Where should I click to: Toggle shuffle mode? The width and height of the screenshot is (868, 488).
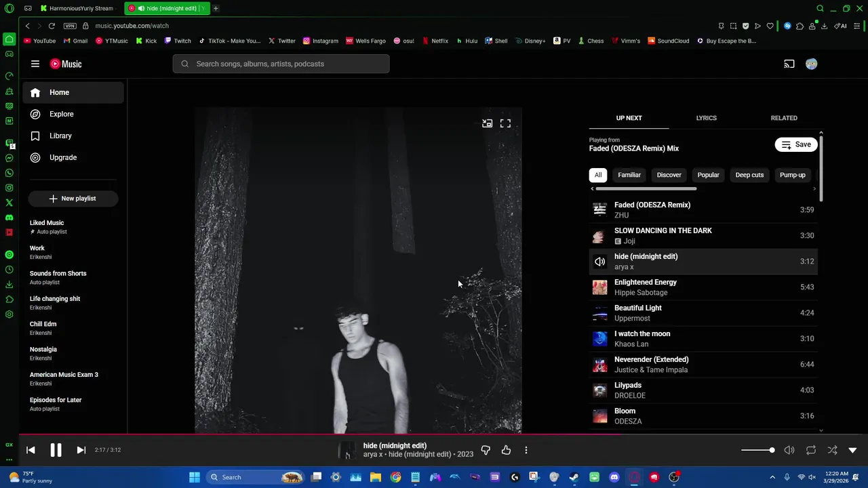pyautogui.click(x=832, y=450)
